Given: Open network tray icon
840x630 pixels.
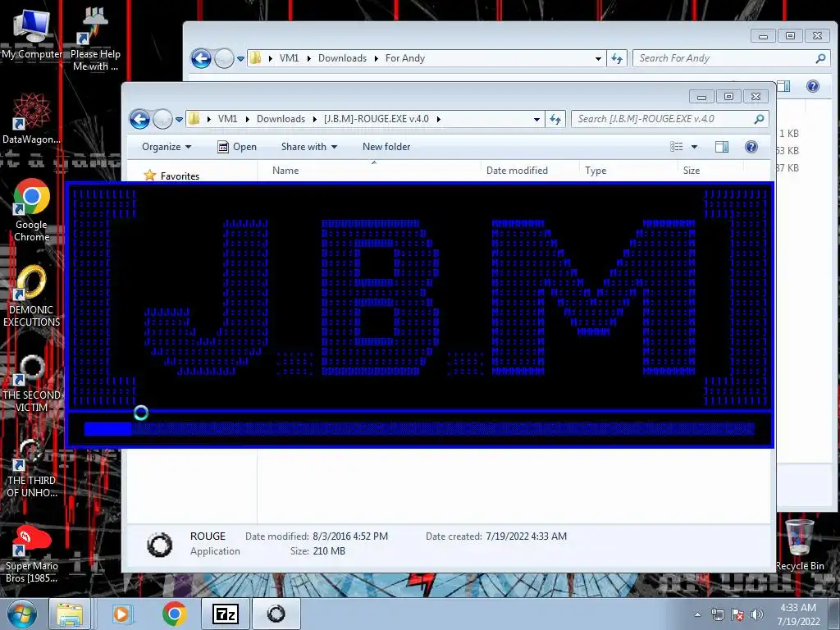Looking at the screenshot, I should coord(717,614).
